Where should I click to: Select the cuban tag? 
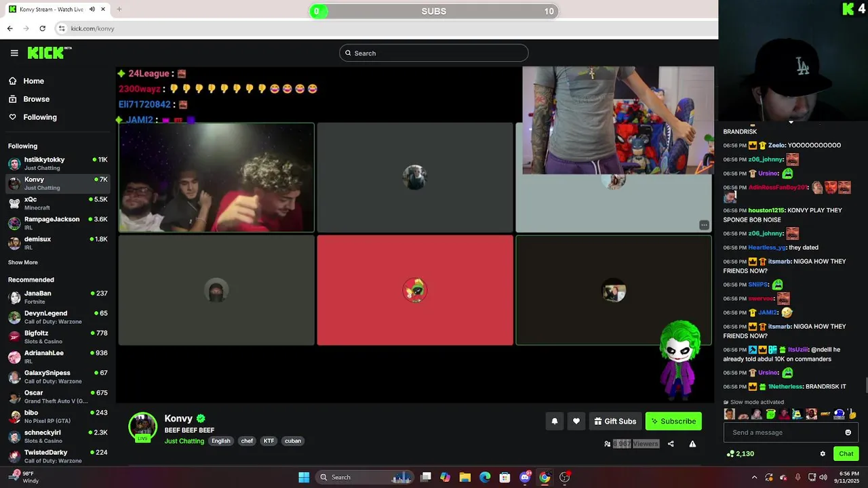[x=293, y=441]
